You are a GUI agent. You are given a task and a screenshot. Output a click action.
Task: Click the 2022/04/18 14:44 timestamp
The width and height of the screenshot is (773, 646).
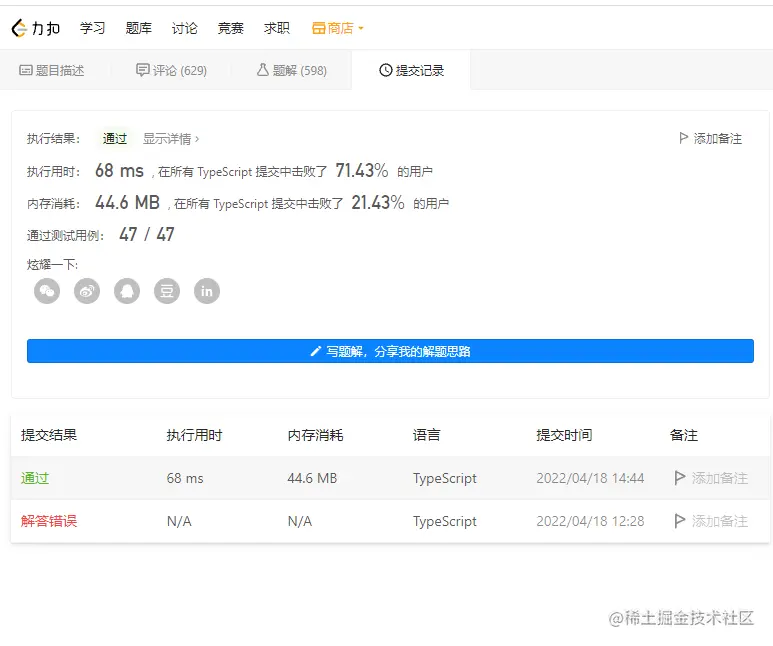[590, 478]
